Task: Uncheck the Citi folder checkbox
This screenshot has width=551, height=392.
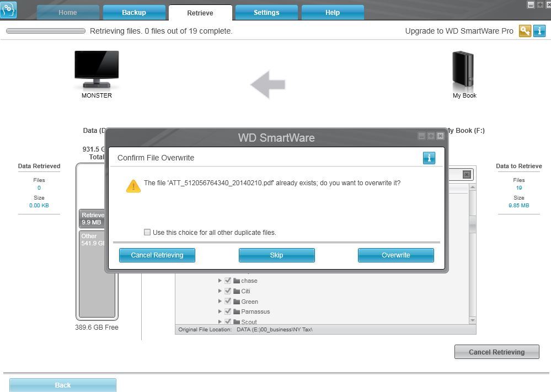Action: [x=228, y=291]
